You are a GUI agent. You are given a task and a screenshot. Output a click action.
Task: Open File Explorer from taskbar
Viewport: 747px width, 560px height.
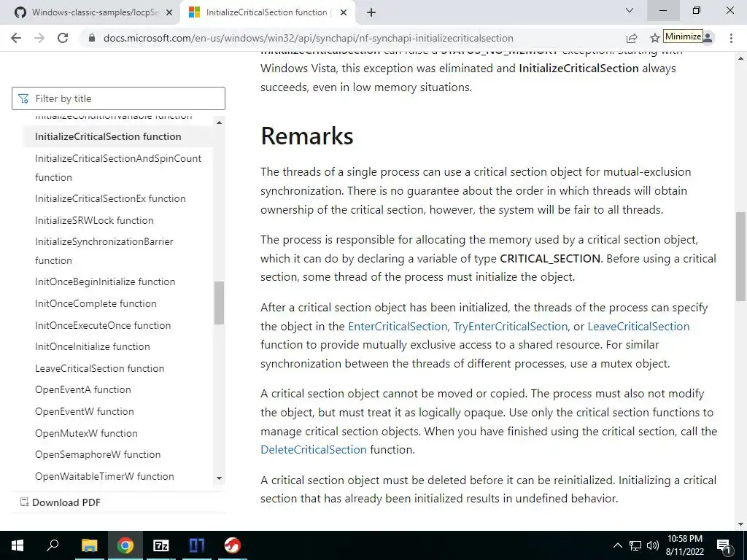coord(89,545)
